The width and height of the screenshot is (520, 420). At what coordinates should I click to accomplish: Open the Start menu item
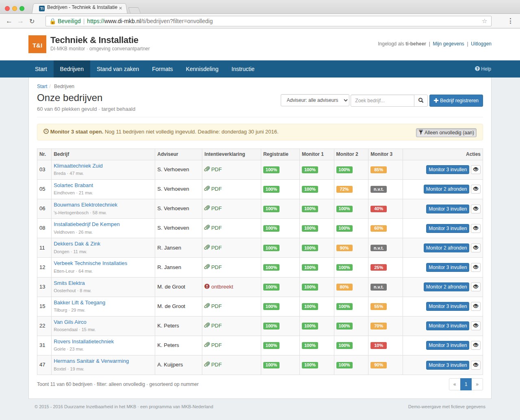coord(41,69)
